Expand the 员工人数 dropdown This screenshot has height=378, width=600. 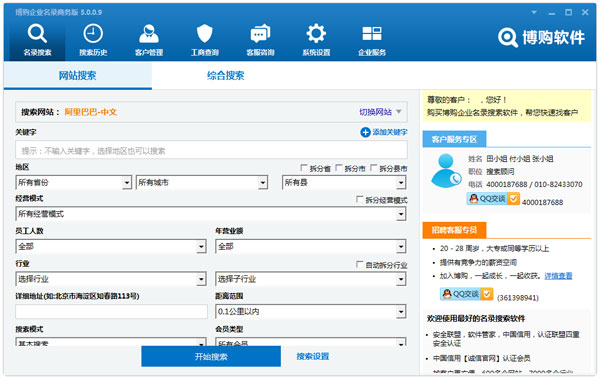pyautogui.click(x=201, y=247)
